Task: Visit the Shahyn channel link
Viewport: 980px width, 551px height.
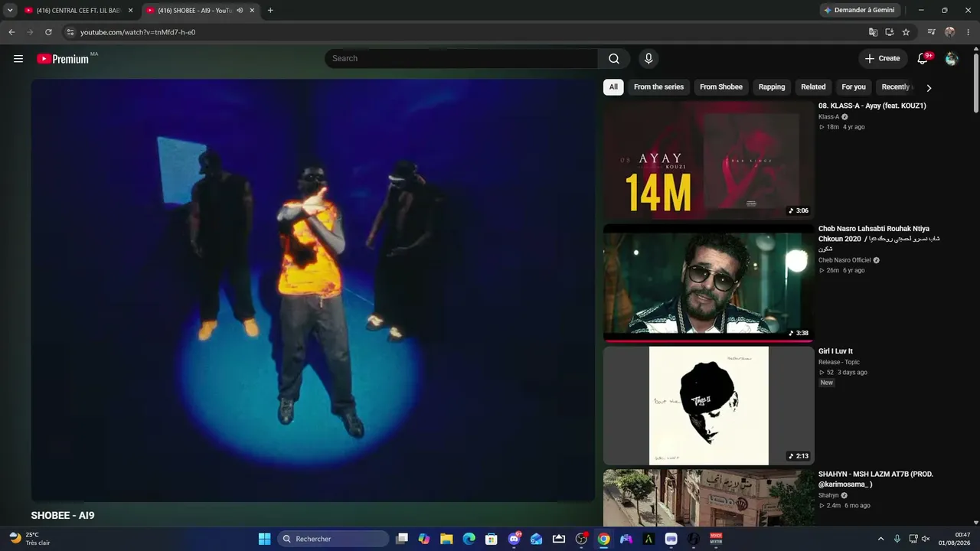Action: point(828,495)
